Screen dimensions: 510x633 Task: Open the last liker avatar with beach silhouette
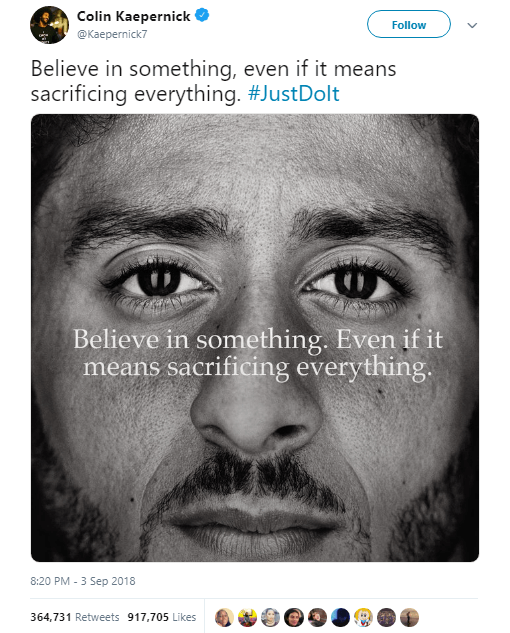click(409, 617)
